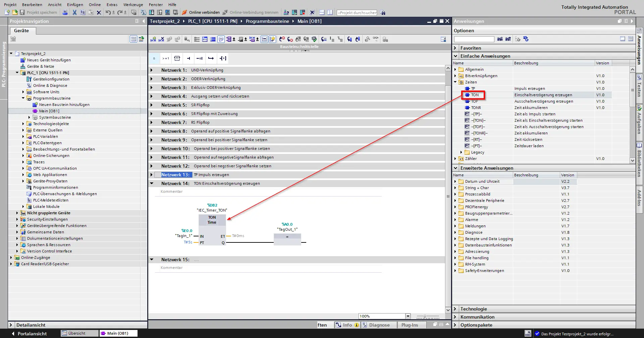This screenshot has height=338, width=644.
Task: Click the cut scissors icon
Action: 74,12
